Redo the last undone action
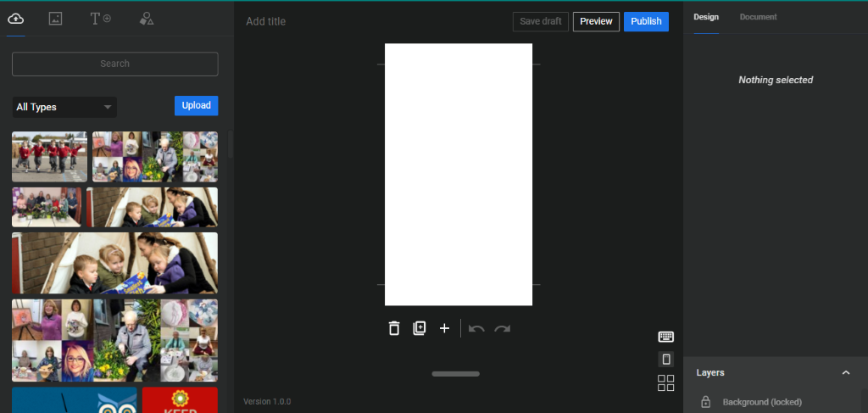Image resolution: width=868 pixels, height=413 pixels. (502, 329)
